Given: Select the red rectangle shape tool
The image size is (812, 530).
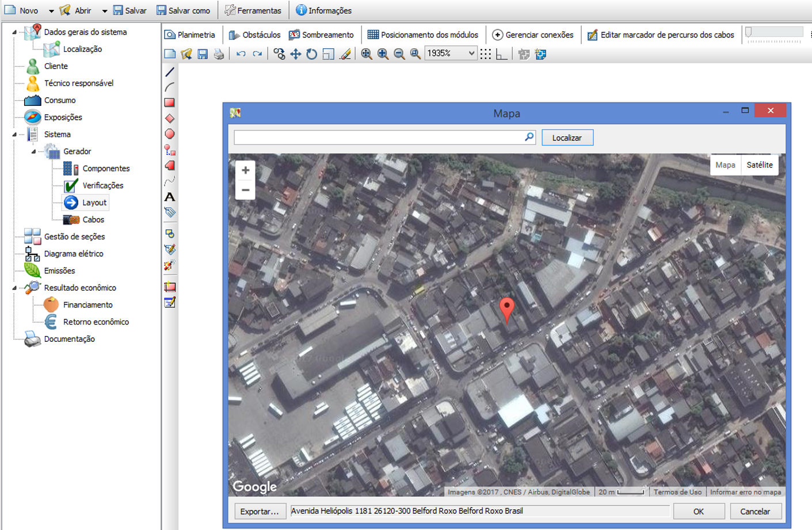Looking at the screenshot, I should pos(170,102).
